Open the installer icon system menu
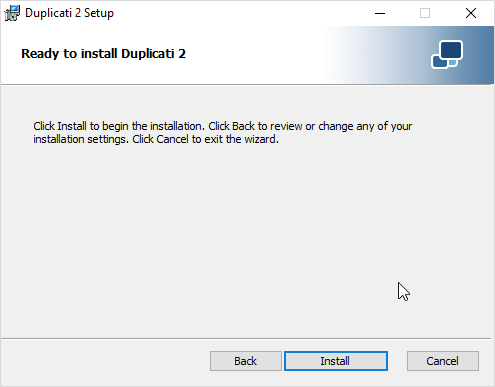This screenshot has width=495, height=387. 12,13
